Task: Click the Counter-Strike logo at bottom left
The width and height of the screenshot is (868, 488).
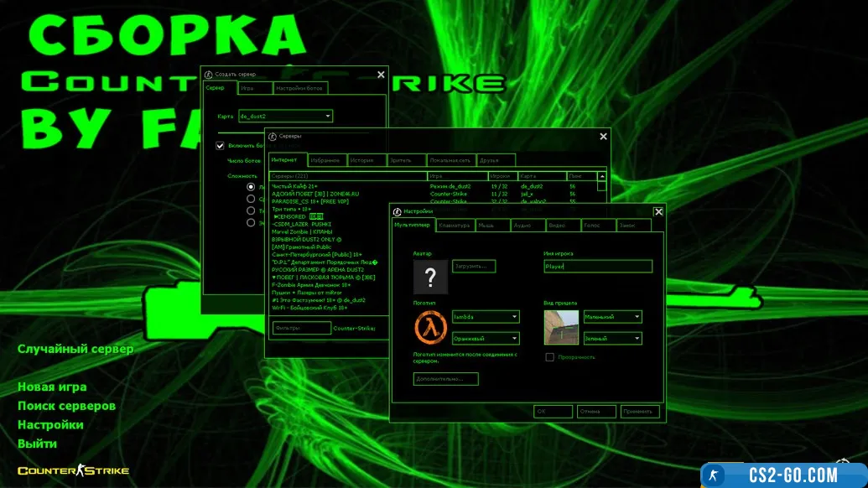Action: pyautogui.click(x=73, y=470)
